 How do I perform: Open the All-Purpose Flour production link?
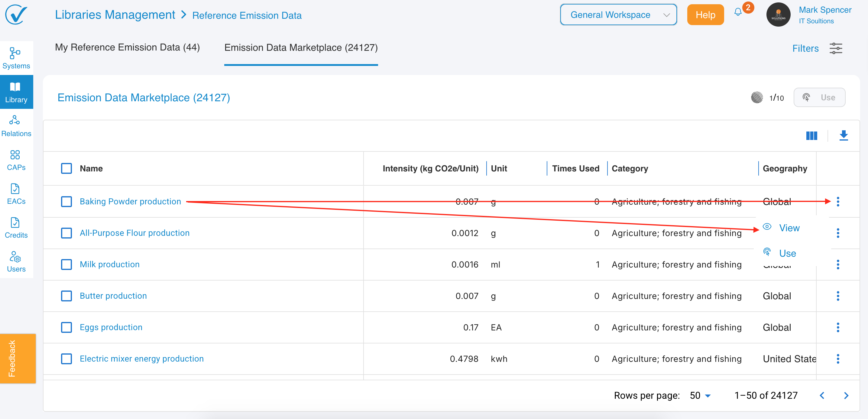[x=134, y=233]
